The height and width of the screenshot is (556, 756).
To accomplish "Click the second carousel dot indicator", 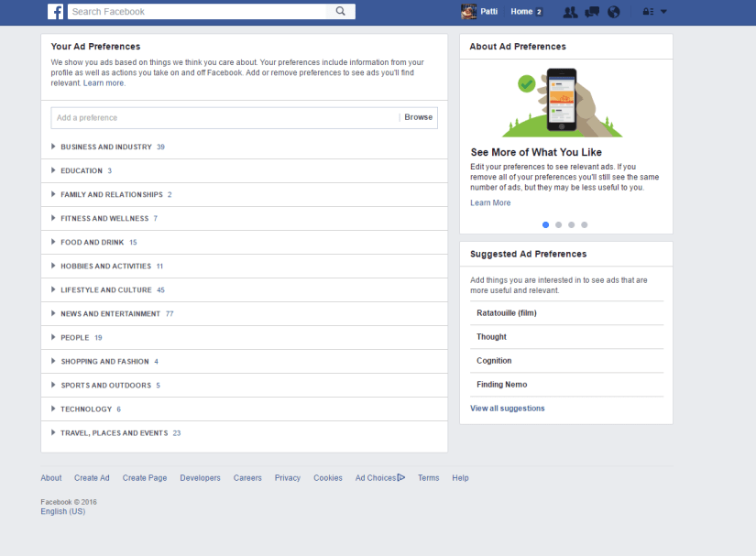I will point(558,224).
